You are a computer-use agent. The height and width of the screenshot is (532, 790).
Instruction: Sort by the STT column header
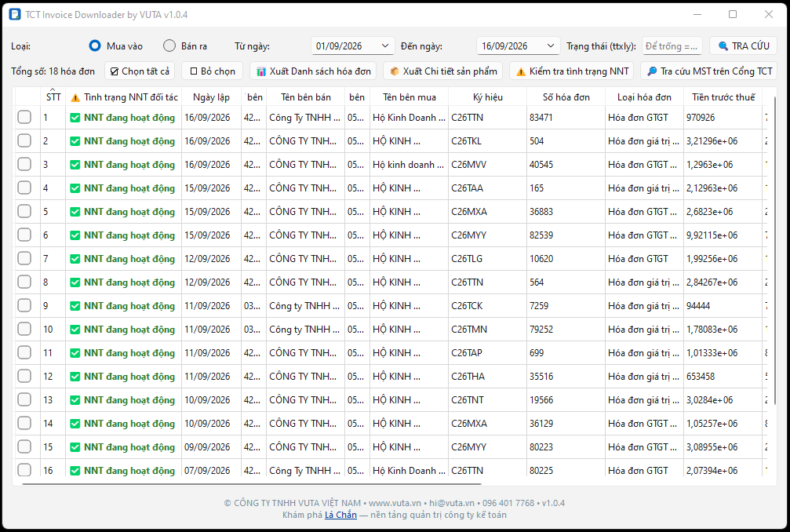[53, 97]
